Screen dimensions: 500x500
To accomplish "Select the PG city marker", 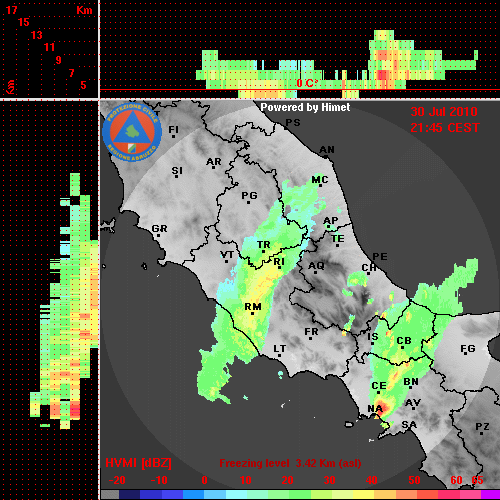I will tap(248, 202).
